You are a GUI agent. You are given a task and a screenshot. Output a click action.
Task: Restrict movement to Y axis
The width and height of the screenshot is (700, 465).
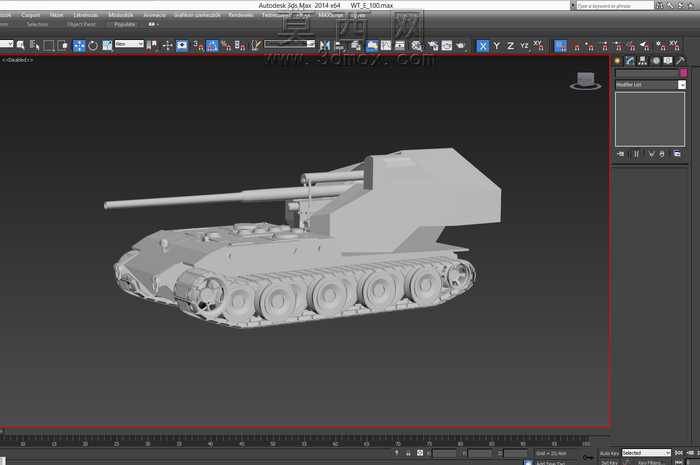[x=496, y=46]
